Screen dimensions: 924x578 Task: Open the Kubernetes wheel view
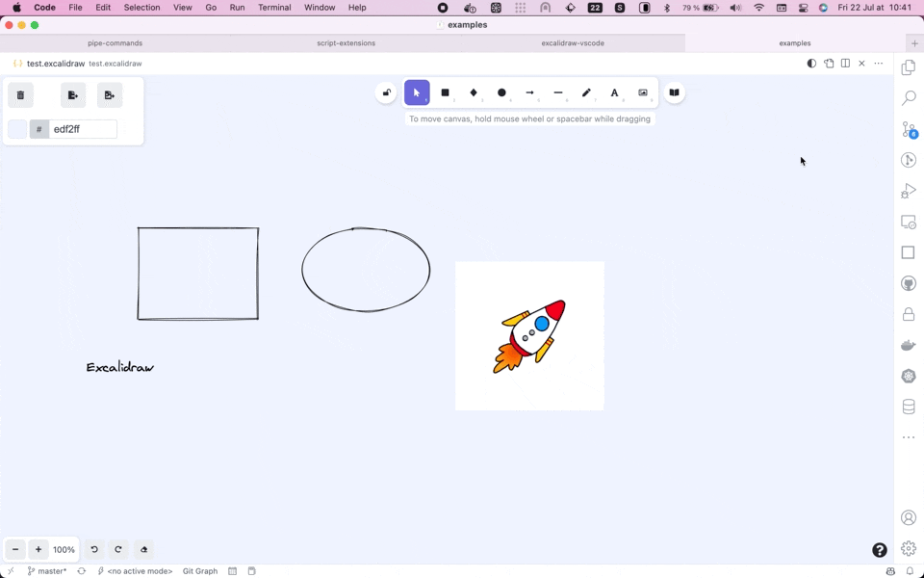point(909,376)
